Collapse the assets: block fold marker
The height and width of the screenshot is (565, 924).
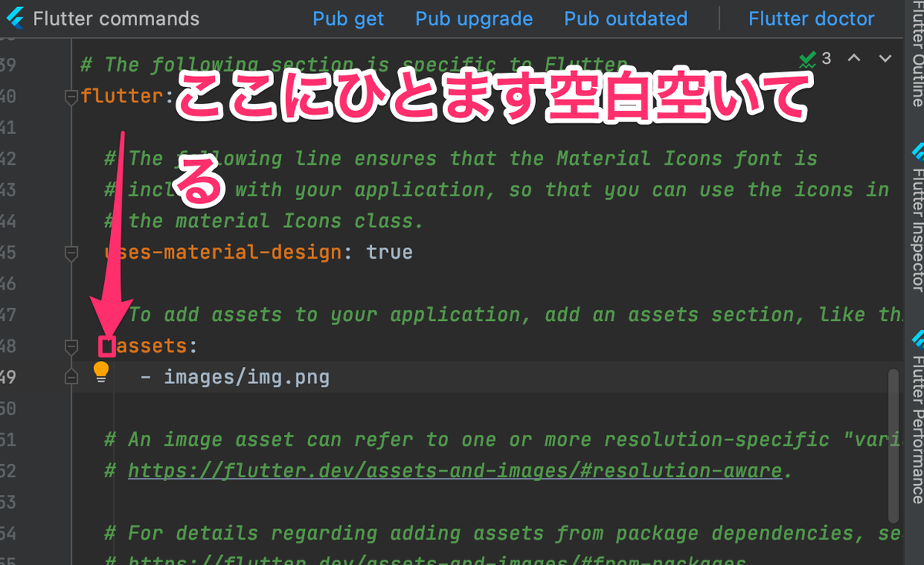point(72,346)
